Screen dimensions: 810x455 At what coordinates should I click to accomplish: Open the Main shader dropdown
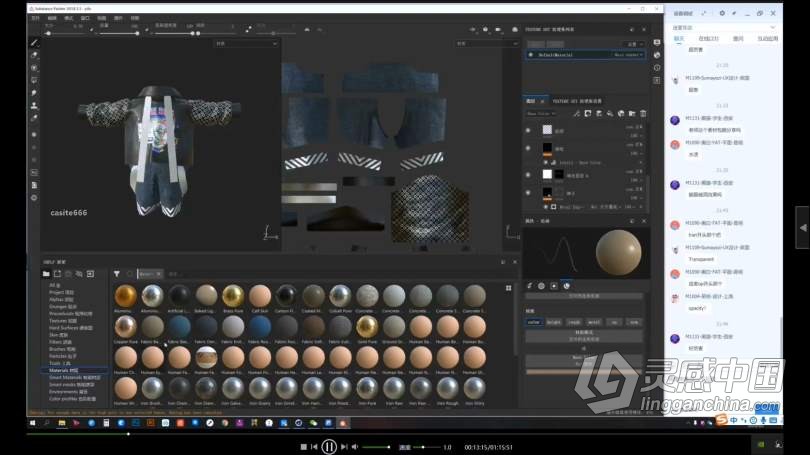click(x=628, y=55)
